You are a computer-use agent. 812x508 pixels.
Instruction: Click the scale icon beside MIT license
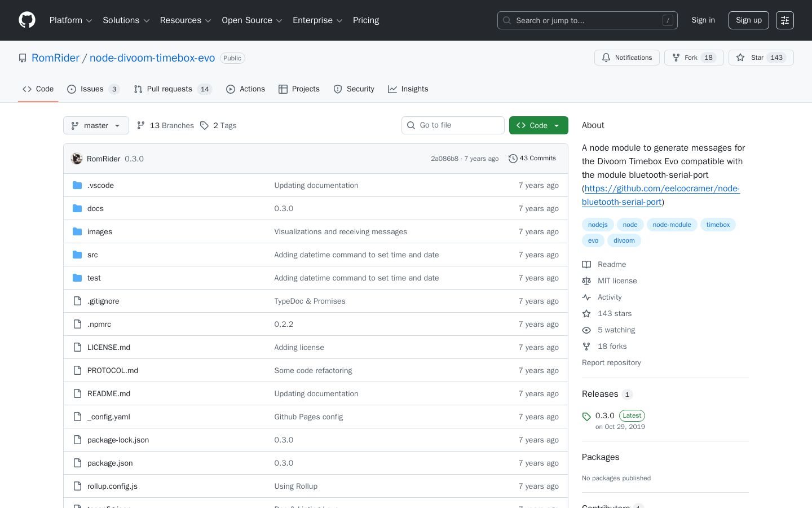click(586, 281)
